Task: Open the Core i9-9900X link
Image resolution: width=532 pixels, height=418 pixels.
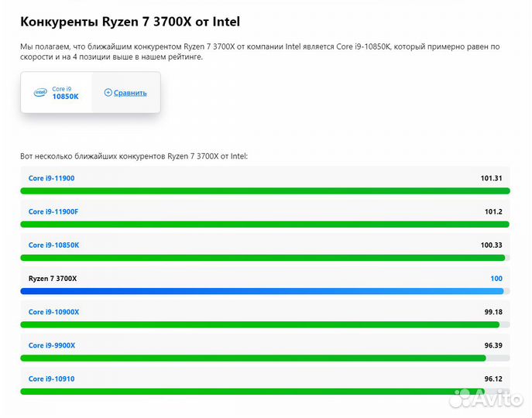Action: 52,345
